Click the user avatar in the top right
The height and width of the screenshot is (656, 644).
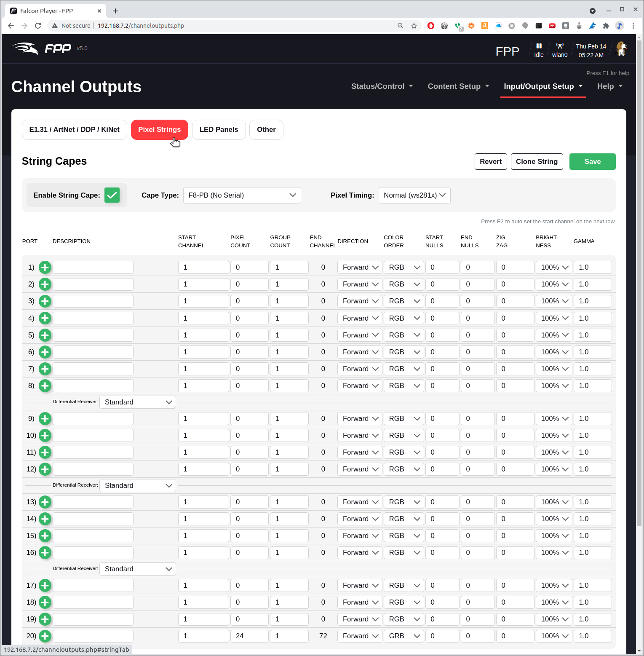click(621, 48)
